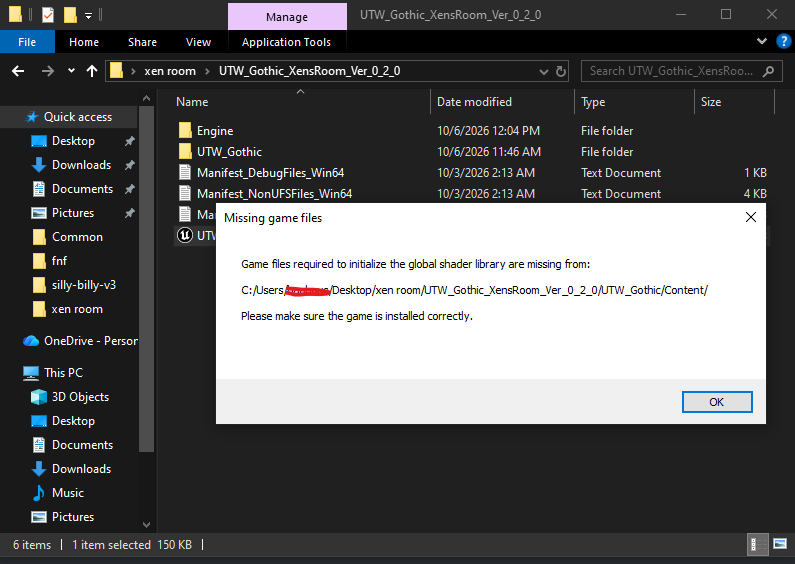
Task: Open Music under This PC
Action: [67, 492]
